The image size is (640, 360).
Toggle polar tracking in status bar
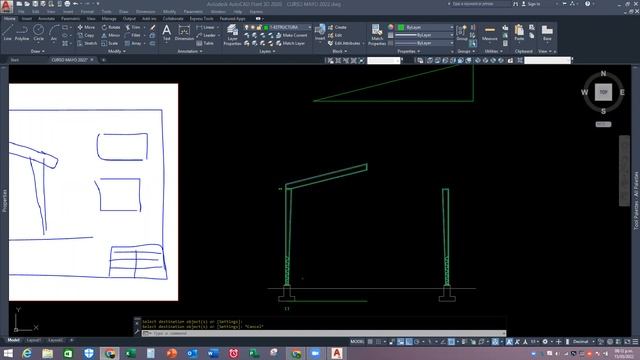[x=416, y=342]
